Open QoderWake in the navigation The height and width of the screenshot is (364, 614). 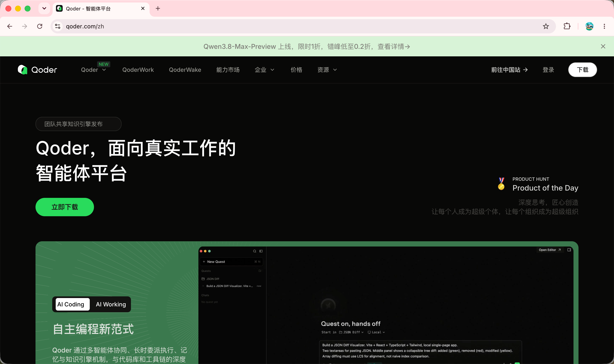[185, 70]
